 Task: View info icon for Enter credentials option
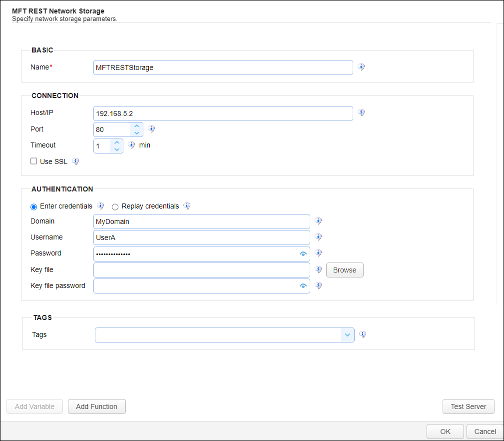(x=100, y=206)
